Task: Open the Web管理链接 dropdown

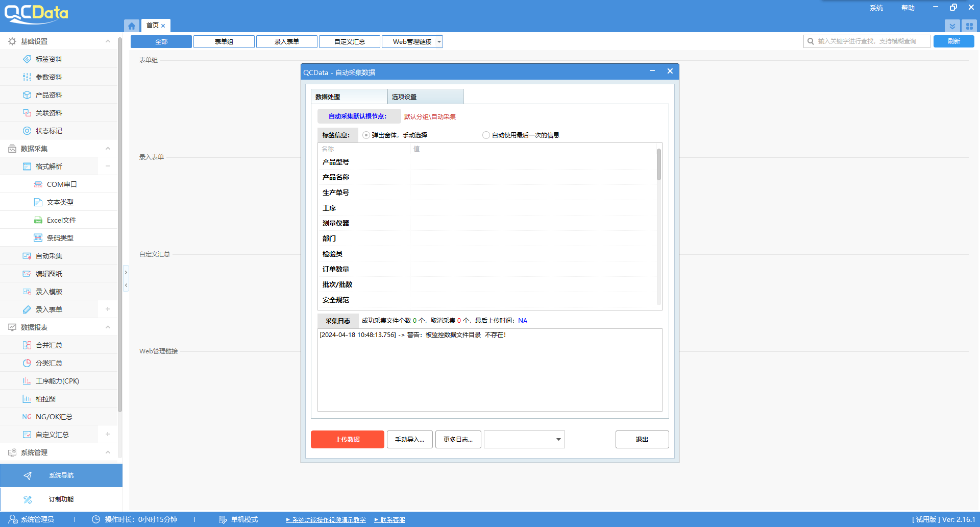Action: pyautogui.click(x=439, y=41)
